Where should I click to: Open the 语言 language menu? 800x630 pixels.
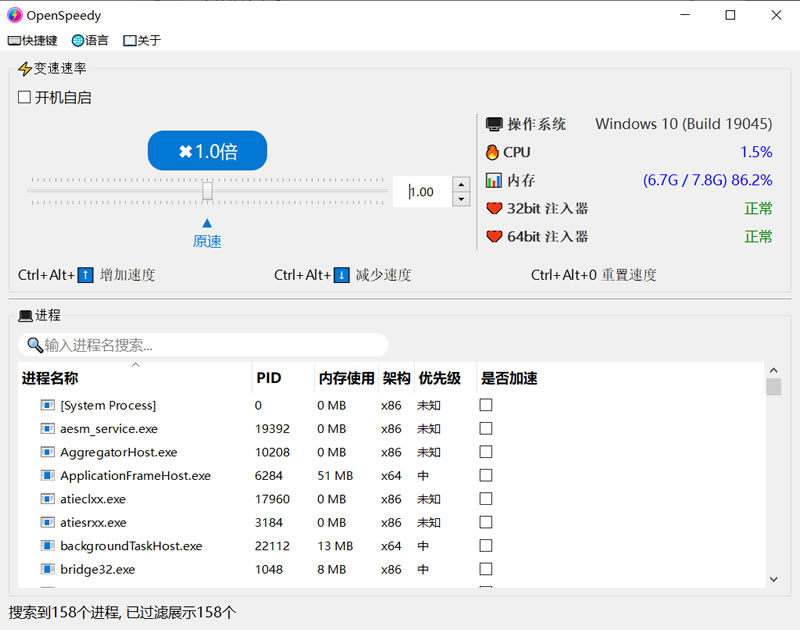pyautogui.click(x=90, y=40)
